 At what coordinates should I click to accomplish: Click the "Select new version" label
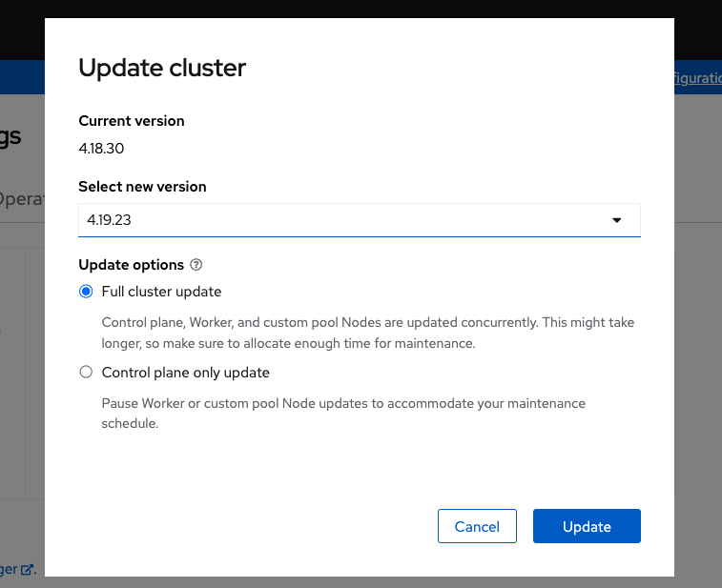(x=142, y=187)
